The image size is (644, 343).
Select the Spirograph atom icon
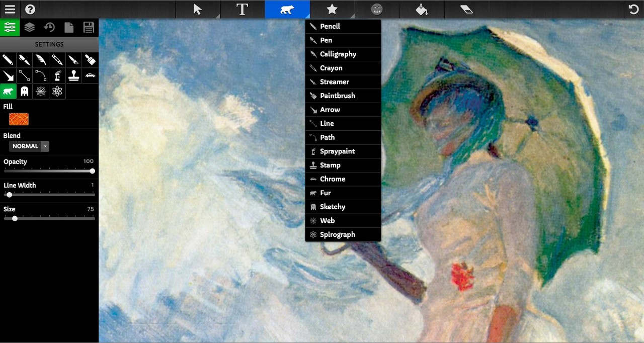(57, 92)
